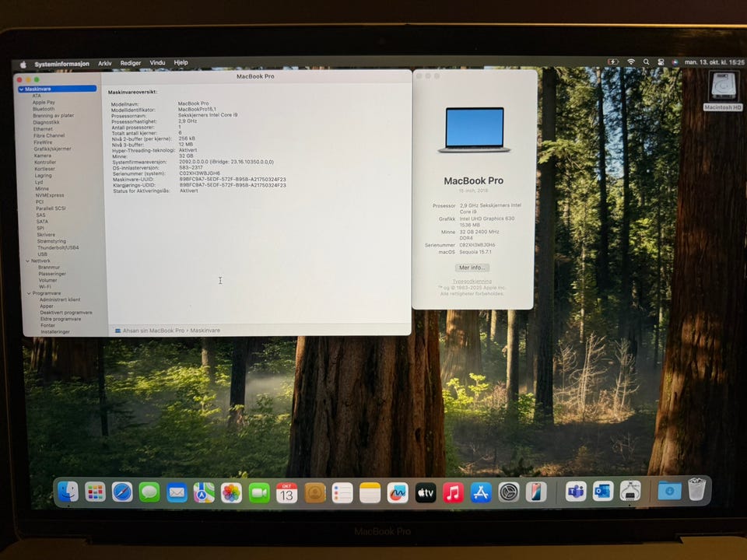Viewport: 747px width, 560px height.
Task: Click the Maskinvare-UUID value
Action: point(233,180)
